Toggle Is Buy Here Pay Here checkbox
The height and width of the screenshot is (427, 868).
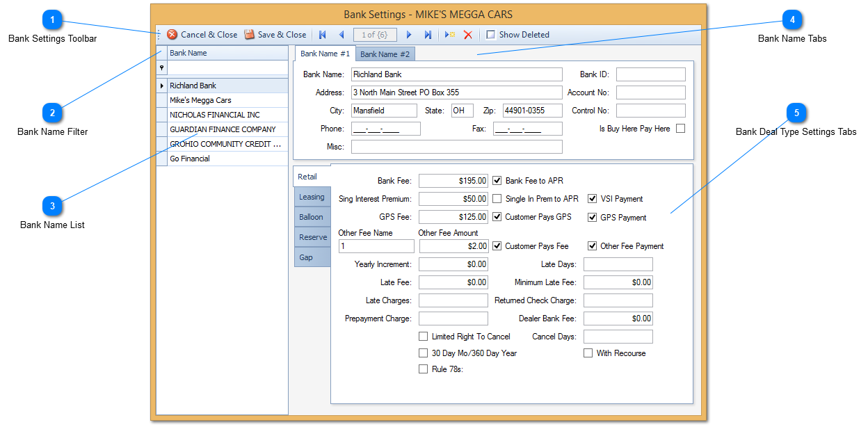[x=680, y=129]
